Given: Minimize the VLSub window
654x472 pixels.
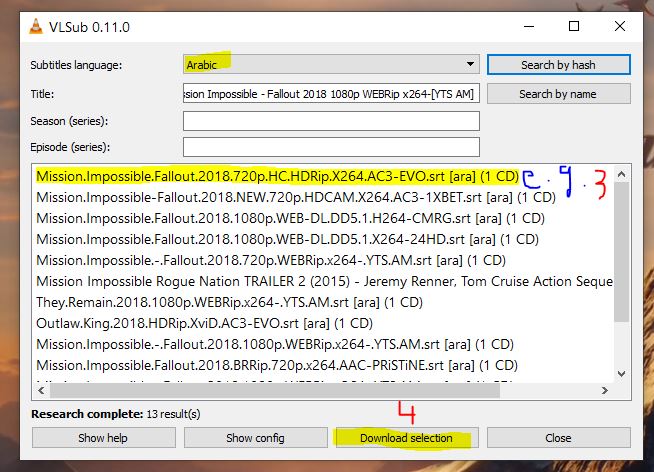Looking at the screenshot, I should [529, 27].
